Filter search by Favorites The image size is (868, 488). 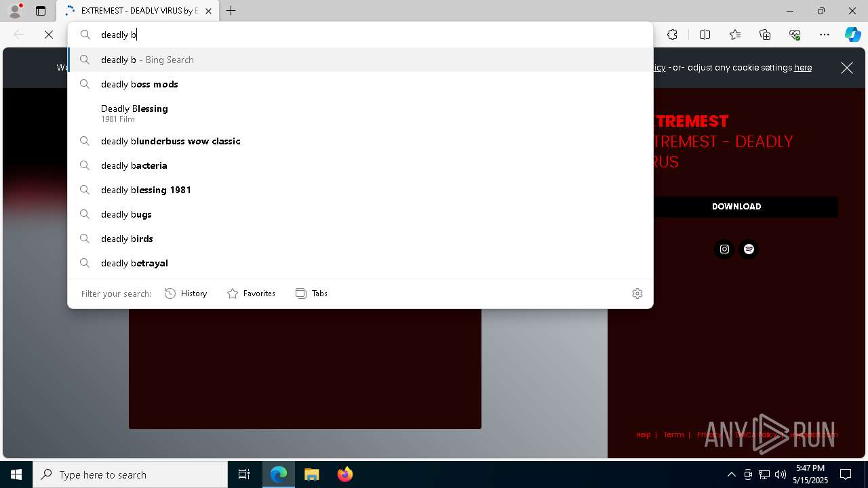[x=251, y=293]
